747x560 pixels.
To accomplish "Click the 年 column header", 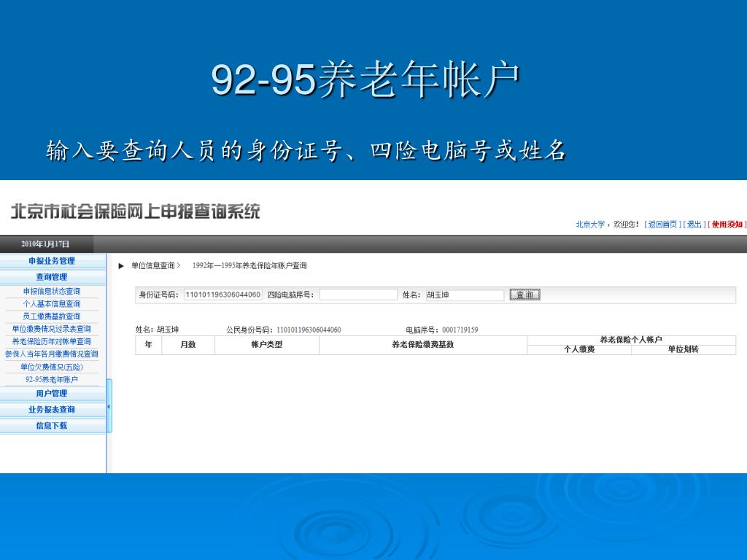I will 149,345.
